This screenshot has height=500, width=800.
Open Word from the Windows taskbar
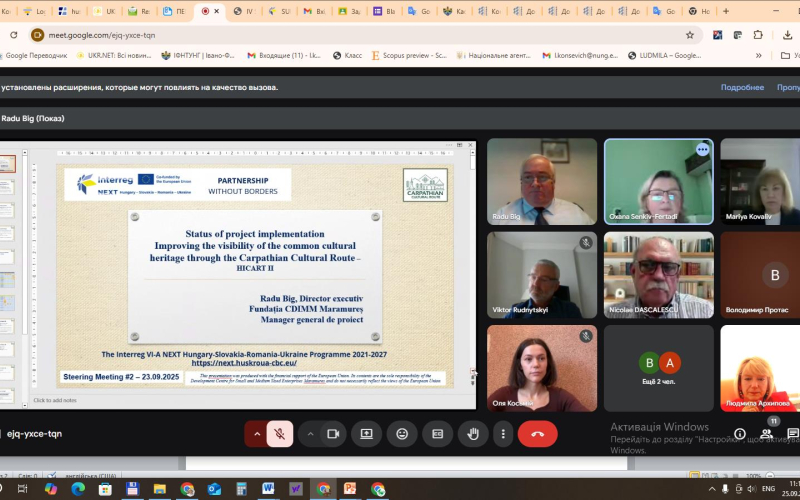click(x=268, y=489)
